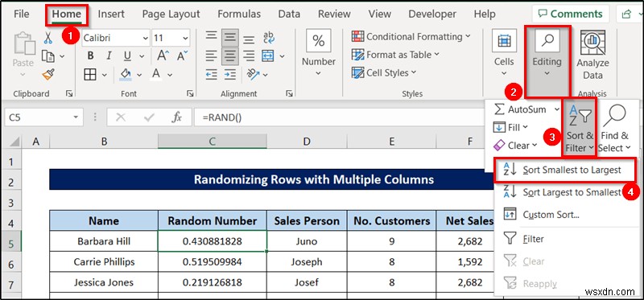Align text right
Screen dimensions: 644x300
point(249,56)
